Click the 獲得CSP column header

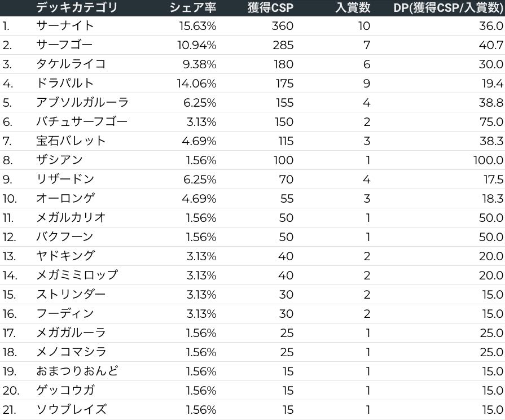tap(270, 7)
